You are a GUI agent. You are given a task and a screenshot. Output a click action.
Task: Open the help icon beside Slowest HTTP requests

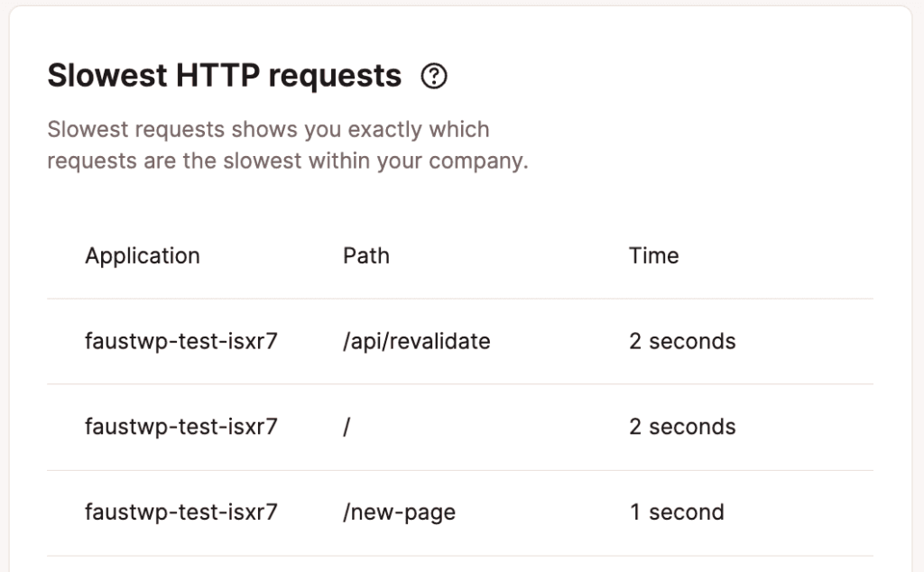(434, 77)
